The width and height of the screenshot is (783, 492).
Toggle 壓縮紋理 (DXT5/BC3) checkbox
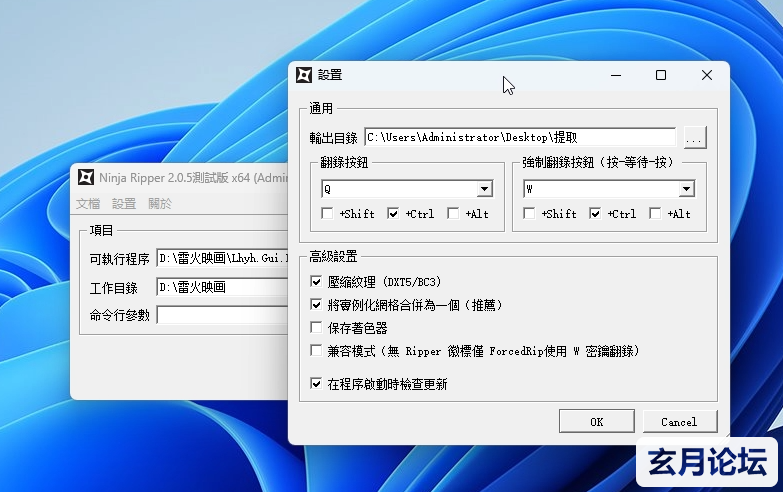pos(317,282)
